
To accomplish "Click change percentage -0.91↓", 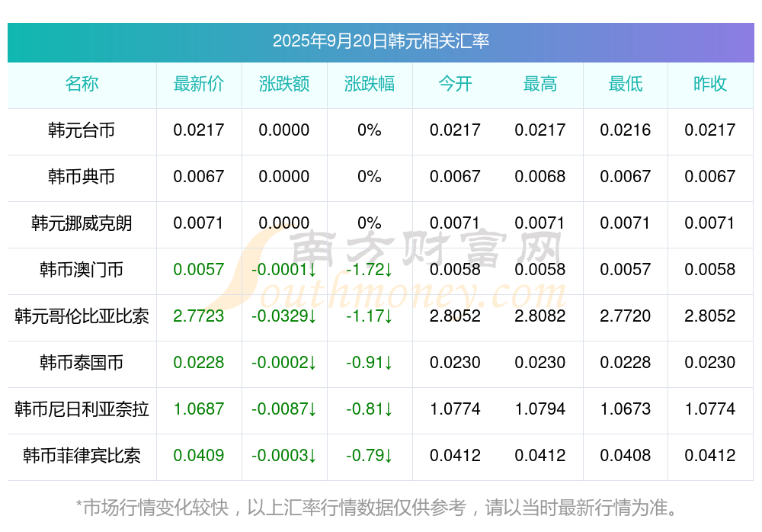I will click(x=370, y=363).
